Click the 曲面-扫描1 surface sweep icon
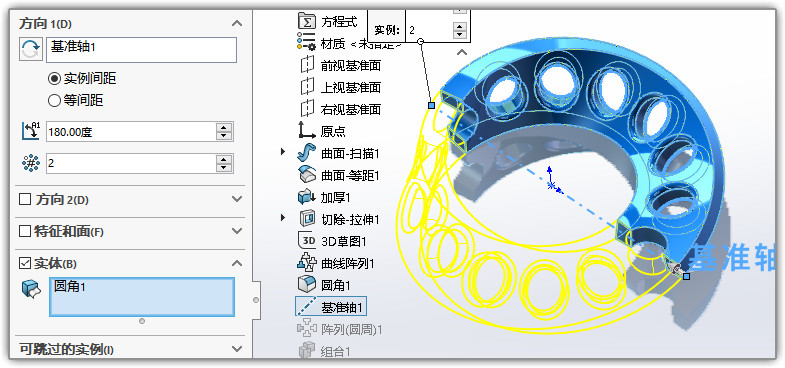The height and width of the screenshot is (368, 785). tap(306, 153)
